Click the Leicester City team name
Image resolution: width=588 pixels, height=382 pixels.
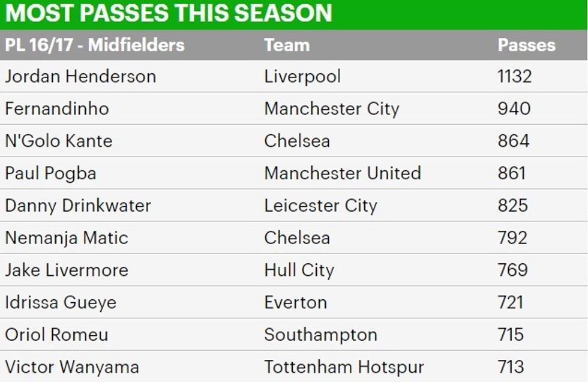(x=320, y=206)
